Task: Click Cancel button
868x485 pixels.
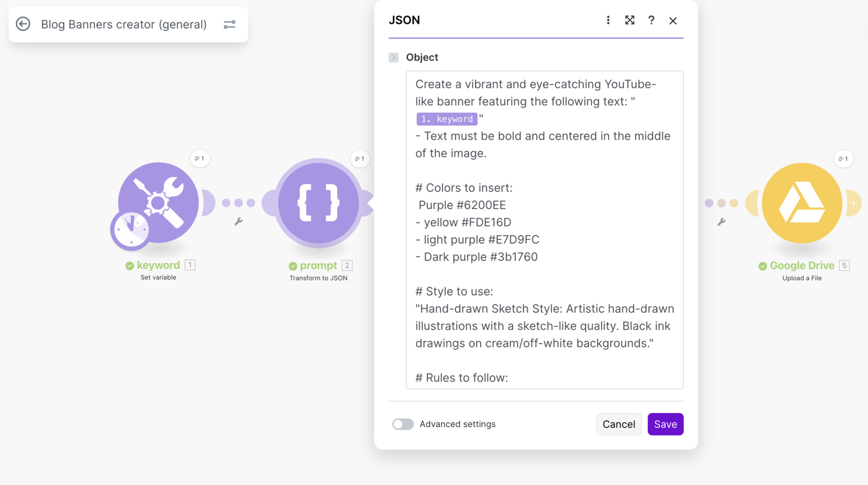Action: 618,424
